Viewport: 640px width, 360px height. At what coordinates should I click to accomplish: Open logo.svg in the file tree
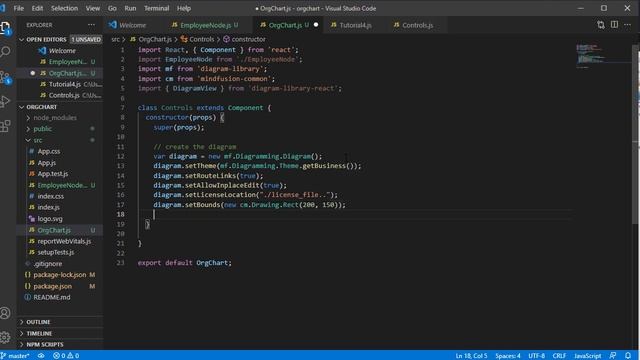click(50, 219)
